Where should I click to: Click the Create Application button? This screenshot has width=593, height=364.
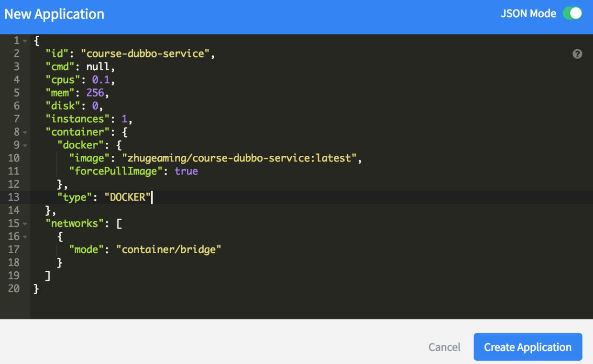click(x=528, y=347)
